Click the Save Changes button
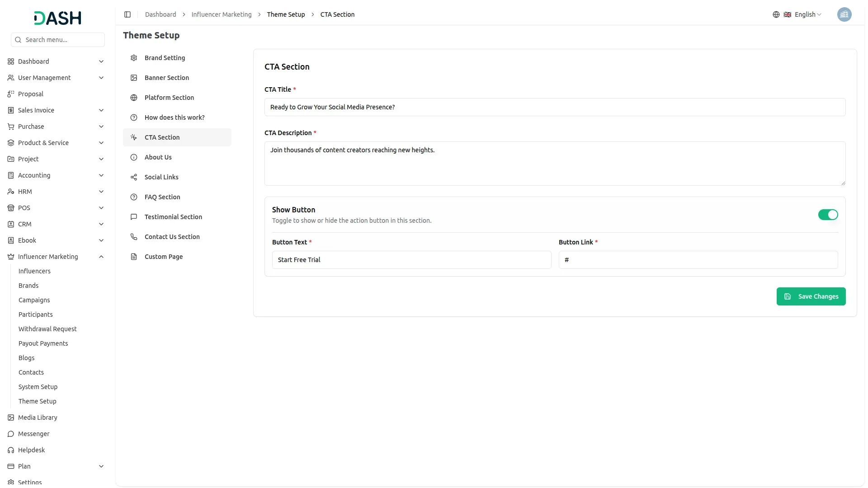 tap(811, 296)
